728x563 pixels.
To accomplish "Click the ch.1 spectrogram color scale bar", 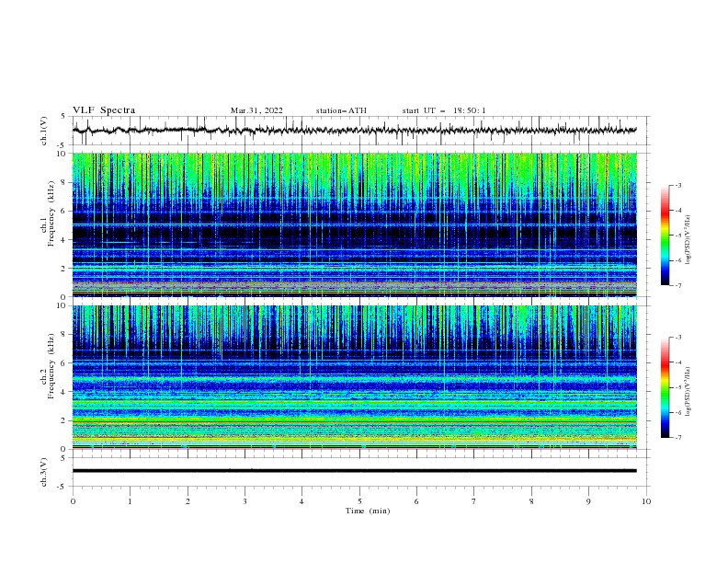I will [x=665, y=236].
